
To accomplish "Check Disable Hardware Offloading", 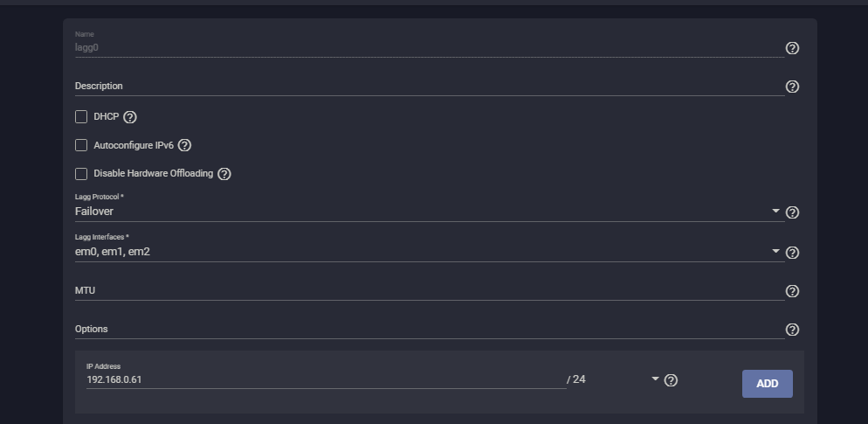I will pyautogui.click(x=81, y=173).
